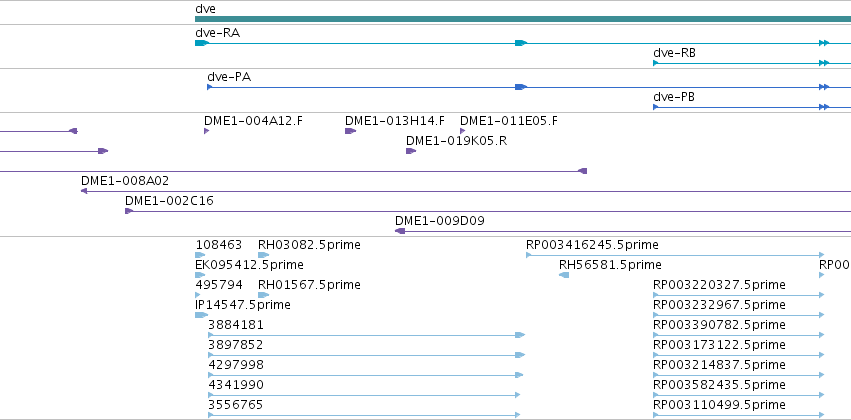Click the RH03082.5prime label

pyautogui.click(x=309, y=245)
